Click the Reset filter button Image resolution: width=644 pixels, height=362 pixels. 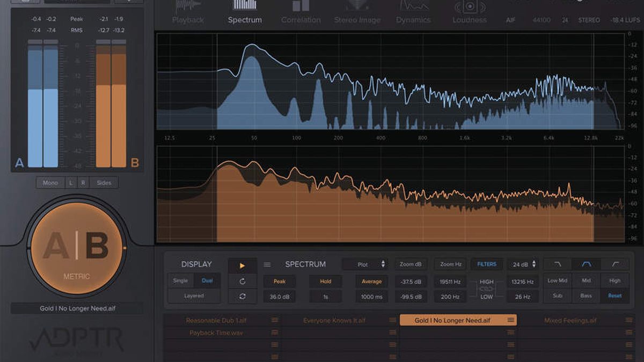[x=615, y=295]
